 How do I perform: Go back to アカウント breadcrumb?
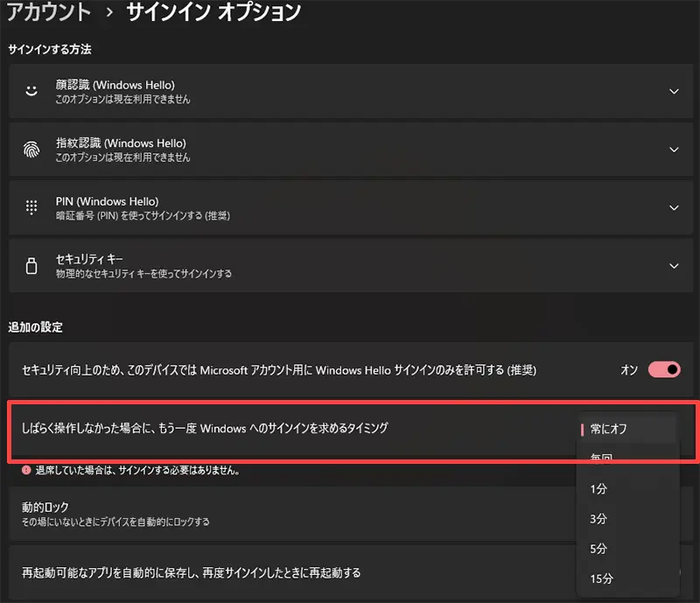click(49, 12)
